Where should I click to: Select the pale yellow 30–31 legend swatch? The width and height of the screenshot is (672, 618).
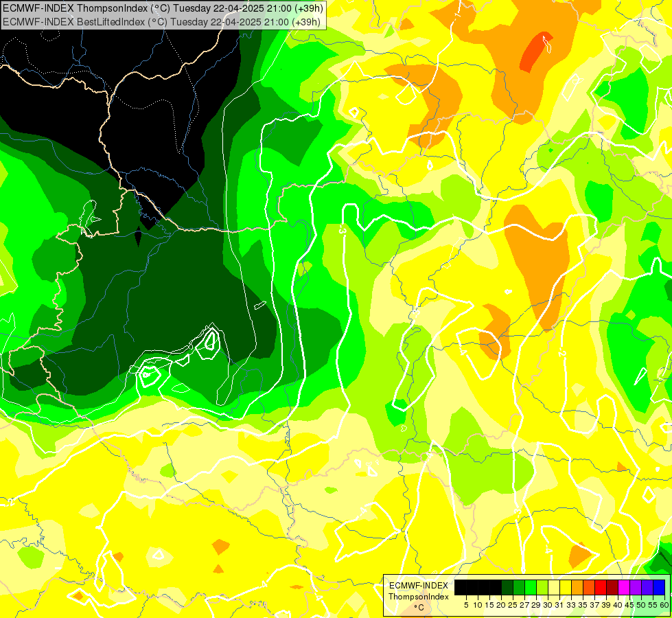tap(554, 587)
